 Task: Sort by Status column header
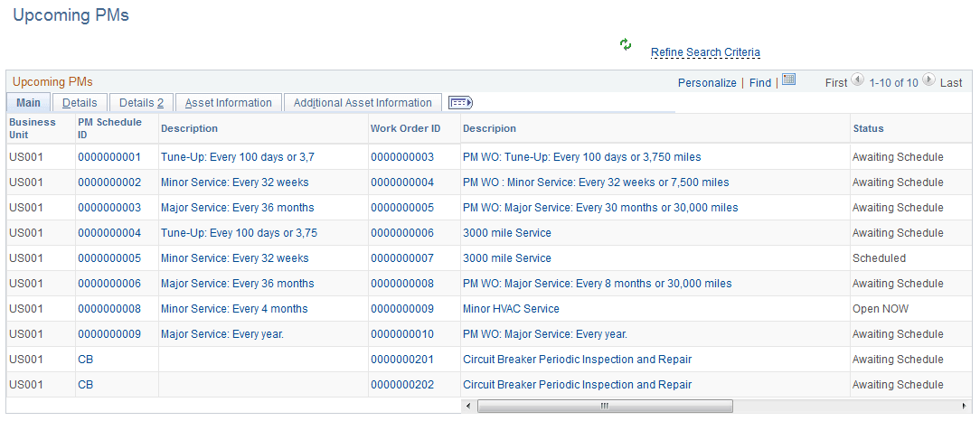(x=869, y=128)
